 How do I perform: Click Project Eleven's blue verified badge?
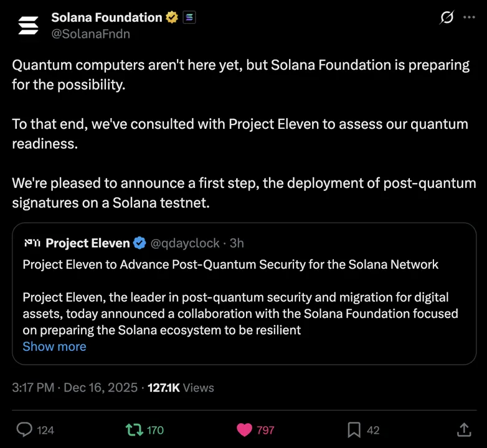(140, 243)
